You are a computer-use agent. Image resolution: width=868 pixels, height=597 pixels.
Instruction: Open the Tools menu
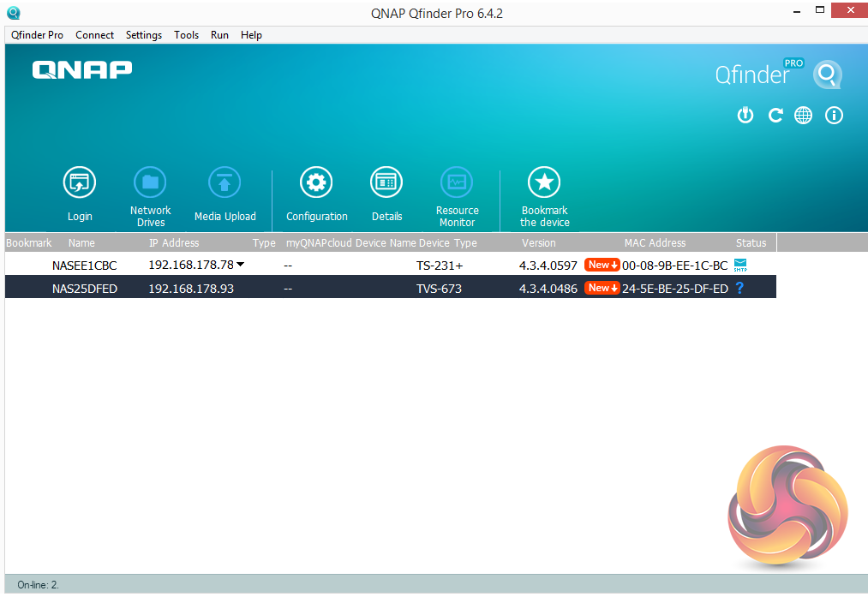point(186,35)
